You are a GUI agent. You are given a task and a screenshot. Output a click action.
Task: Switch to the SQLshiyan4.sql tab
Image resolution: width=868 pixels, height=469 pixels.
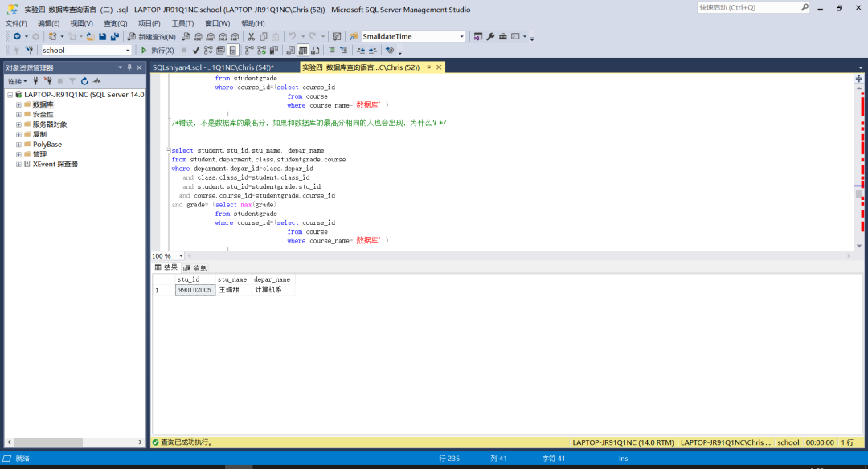(213, 67)
